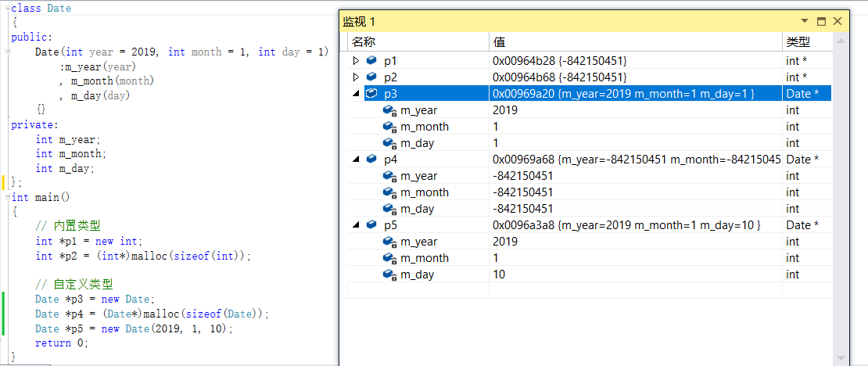
Task: Click value 2019 of p3 m_year
Action: point(505,110)
